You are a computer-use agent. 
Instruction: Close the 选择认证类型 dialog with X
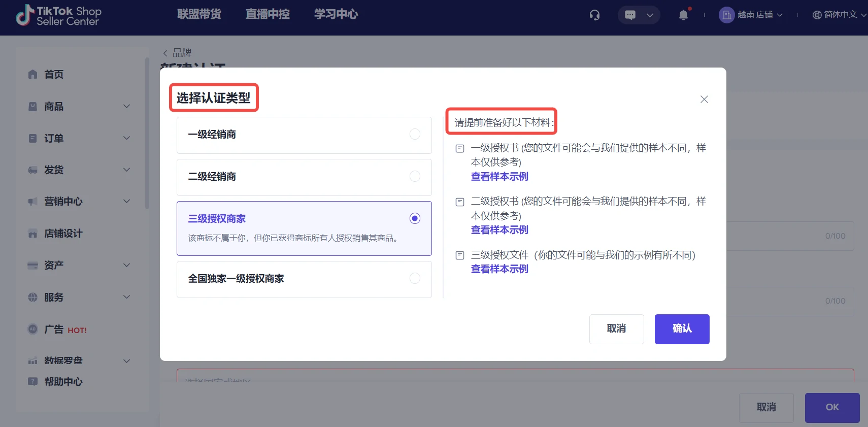click(x=704, y=100)
